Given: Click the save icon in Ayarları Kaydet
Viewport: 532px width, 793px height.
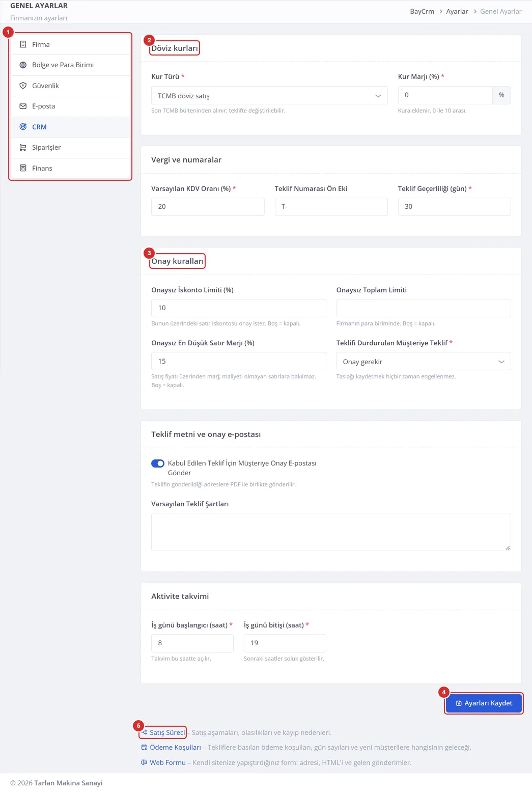Looking at the screenshot, I should point(459,703).
